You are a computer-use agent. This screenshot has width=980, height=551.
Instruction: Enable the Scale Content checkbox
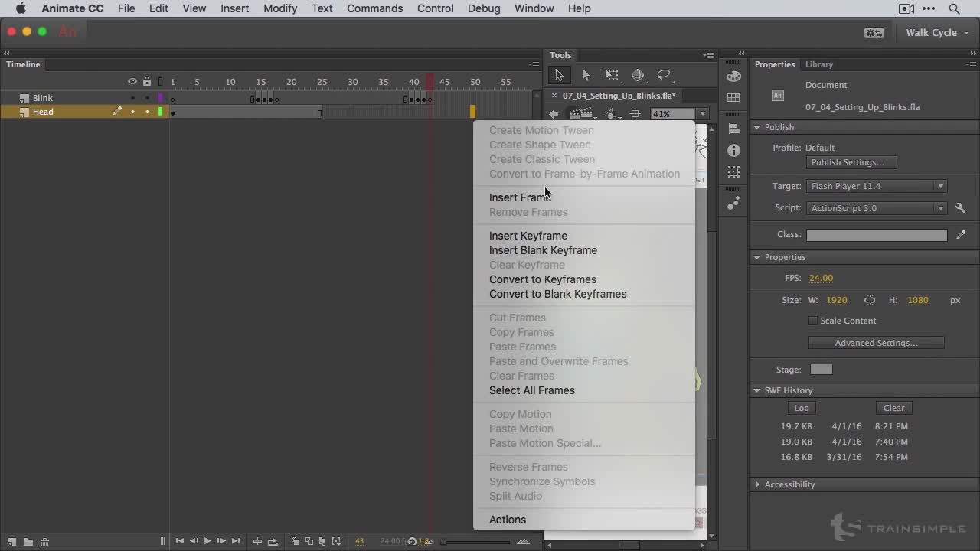pyautogui.click(x=813, y=321)
